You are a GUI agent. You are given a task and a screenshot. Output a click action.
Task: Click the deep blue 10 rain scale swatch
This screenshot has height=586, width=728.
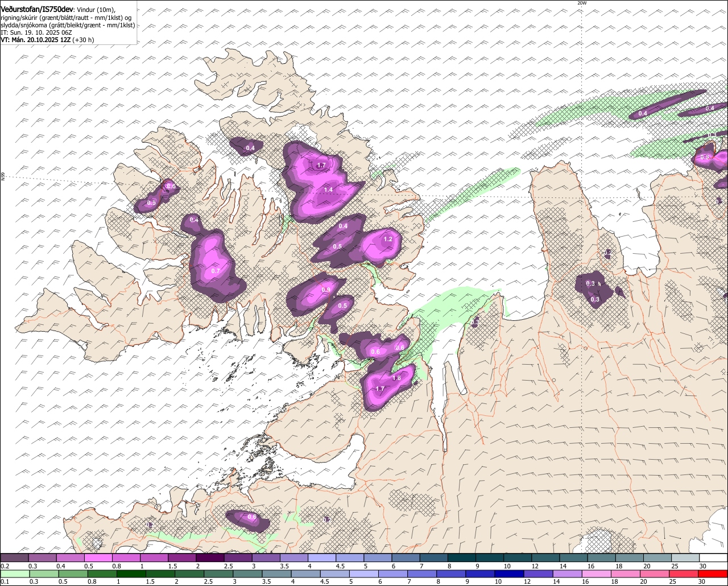pos(510,573)
